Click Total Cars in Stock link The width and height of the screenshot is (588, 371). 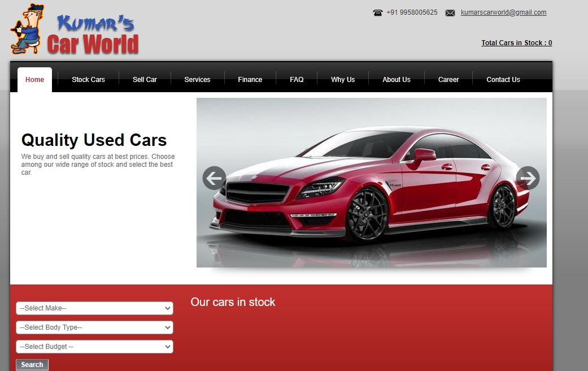516,43
